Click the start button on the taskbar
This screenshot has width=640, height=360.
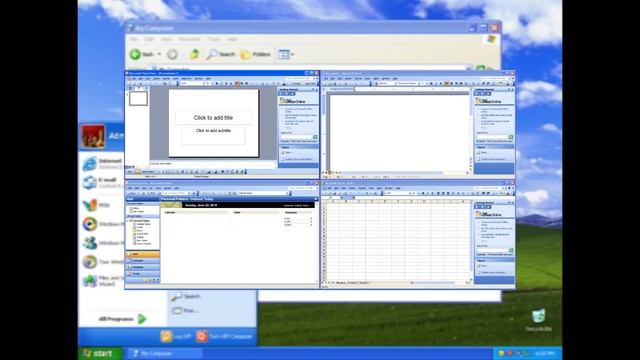pos(100,353)
